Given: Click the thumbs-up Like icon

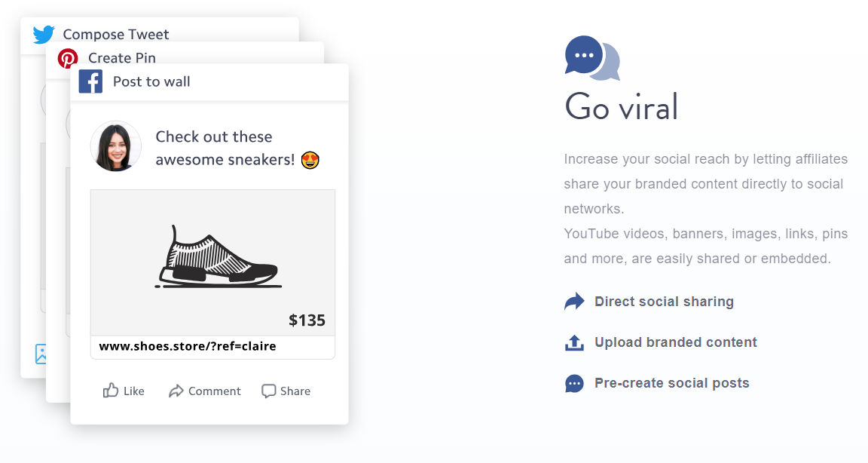Looking at the screenshot, I should tap(111, 391).
